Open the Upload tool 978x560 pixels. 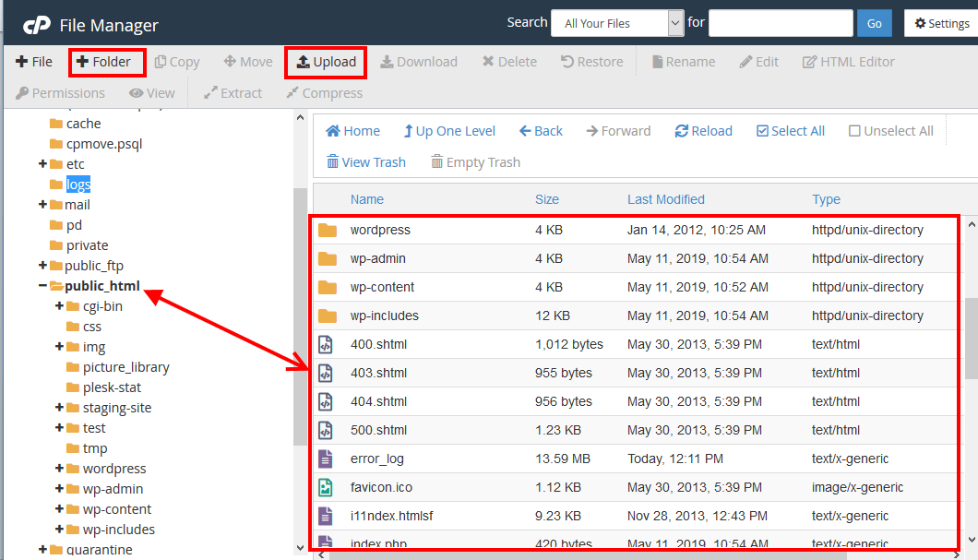pyautogui.click(x=326, y=62)
